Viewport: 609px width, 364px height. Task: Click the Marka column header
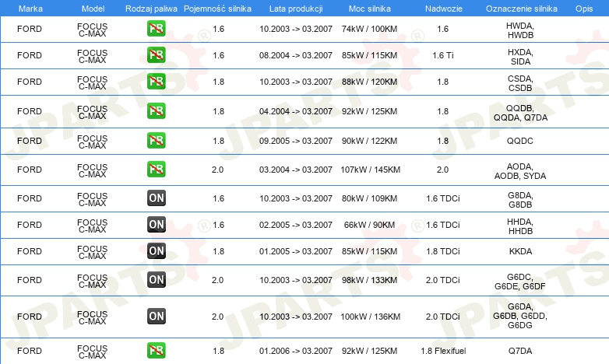tap(30, 9)
